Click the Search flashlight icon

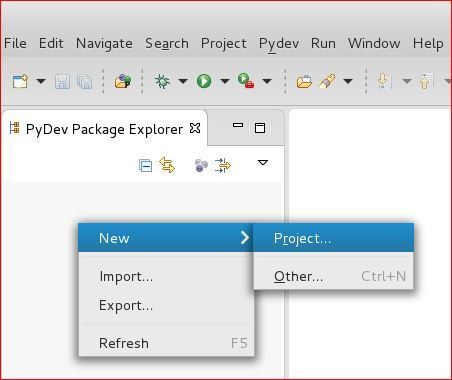pos(327,81)
